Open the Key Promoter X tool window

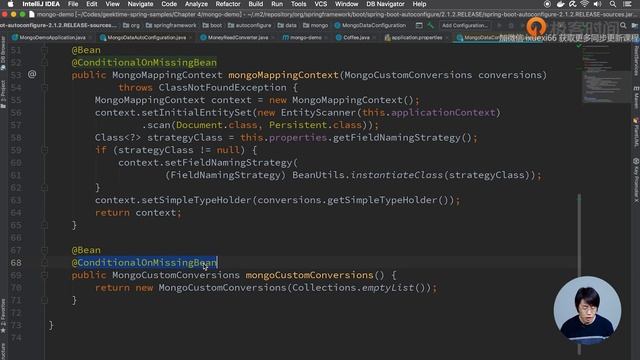(636, 180)
